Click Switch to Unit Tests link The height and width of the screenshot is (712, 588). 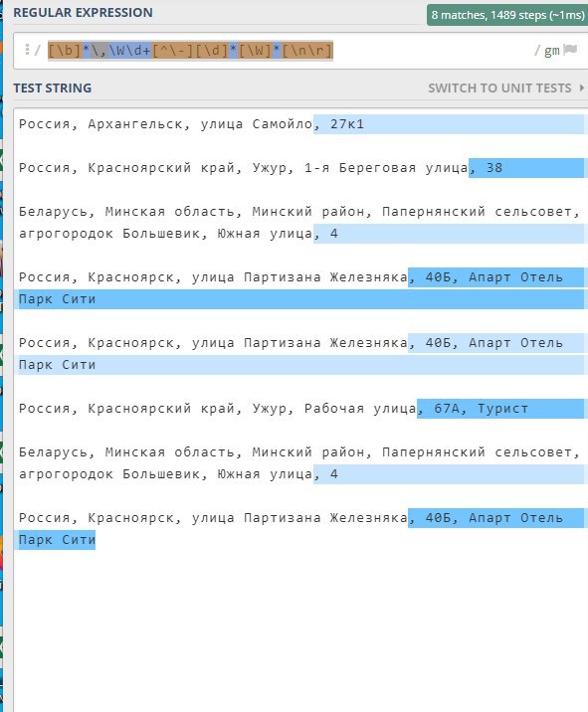499,89
